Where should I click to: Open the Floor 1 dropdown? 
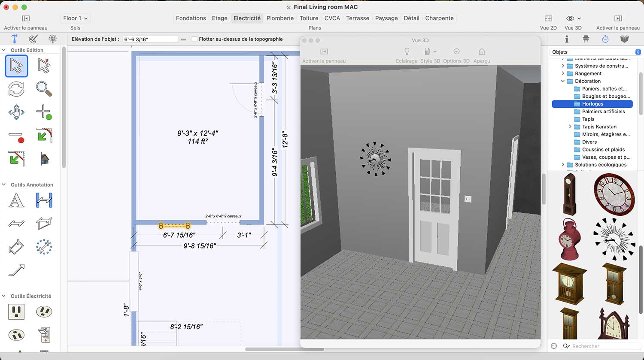75,18
